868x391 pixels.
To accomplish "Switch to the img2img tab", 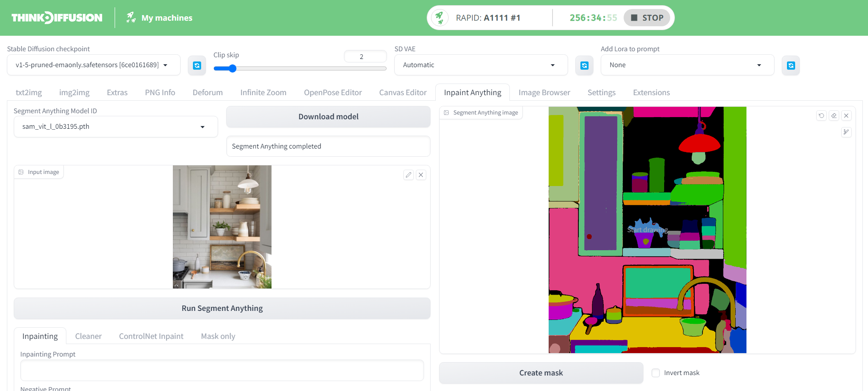I will point(75,93).
